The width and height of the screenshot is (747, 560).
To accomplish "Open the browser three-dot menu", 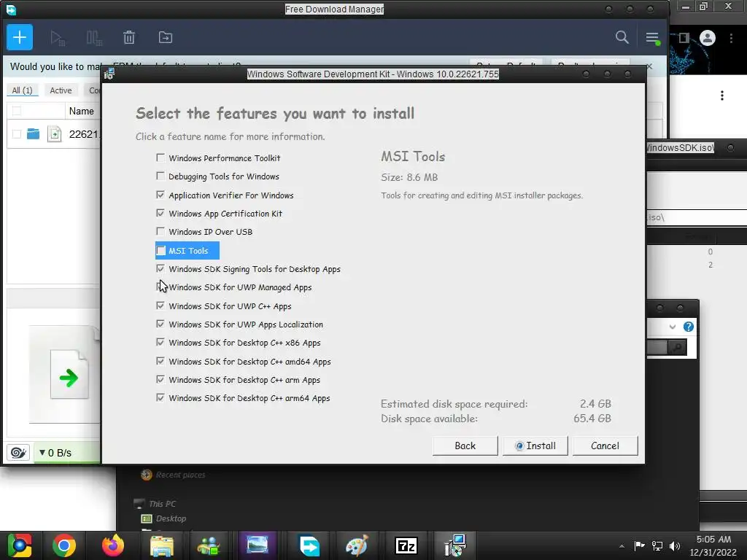I will 731,38.
